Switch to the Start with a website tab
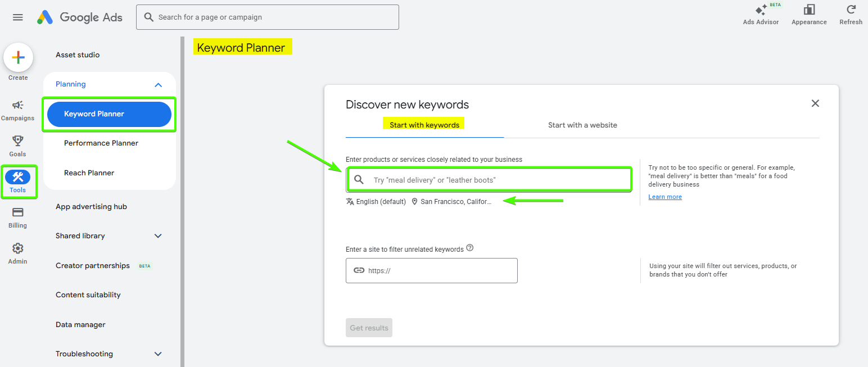Viewport: 868px width, 367px height. click(x=582, y=125)
